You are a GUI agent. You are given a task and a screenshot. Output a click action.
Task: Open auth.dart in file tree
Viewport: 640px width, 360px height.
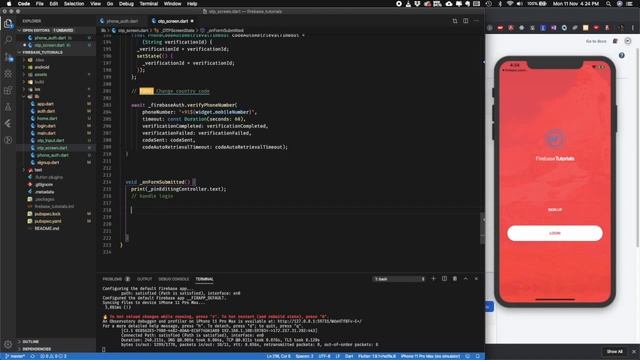(46, 111)
